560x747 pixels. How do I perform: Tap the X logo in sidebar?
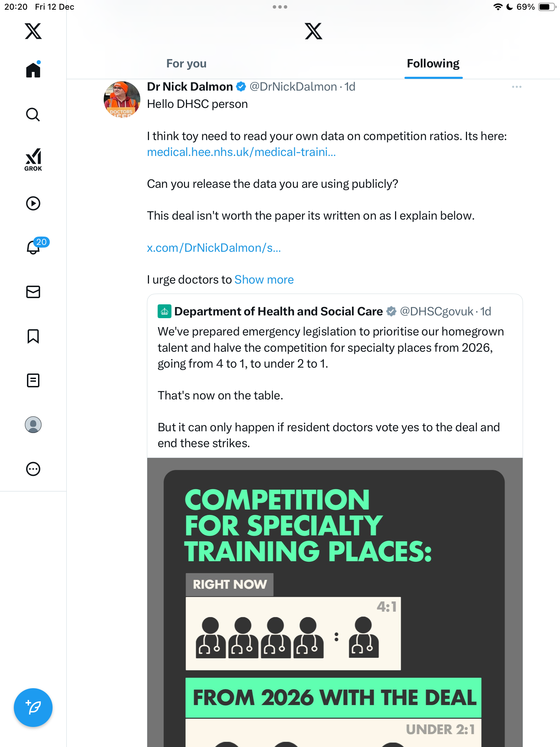pyautogui.click(x=33, y=31)
